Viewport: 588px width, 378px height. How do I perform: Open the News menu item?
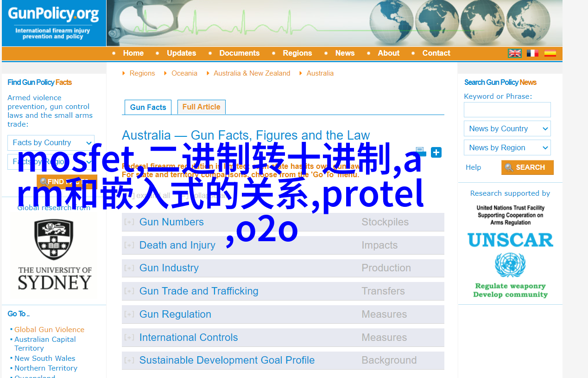coord(345,53)
